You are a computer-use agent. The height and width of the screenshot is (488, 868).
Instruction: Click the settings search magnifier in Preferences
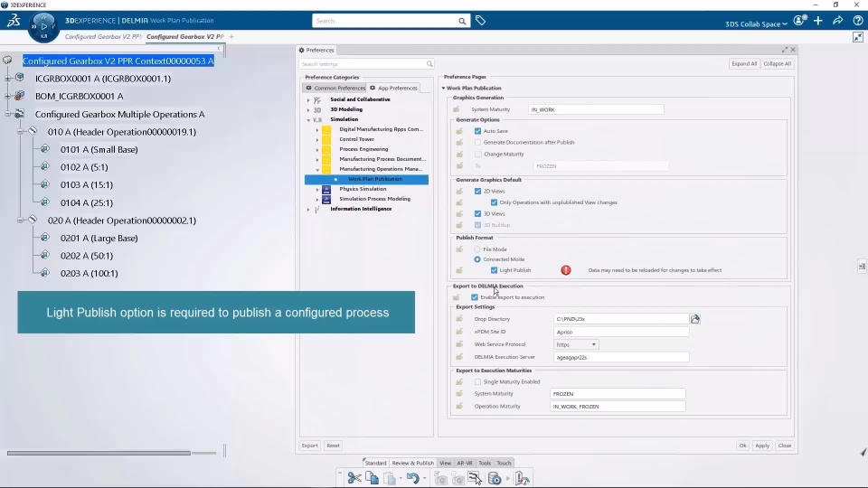coord(429,64)
